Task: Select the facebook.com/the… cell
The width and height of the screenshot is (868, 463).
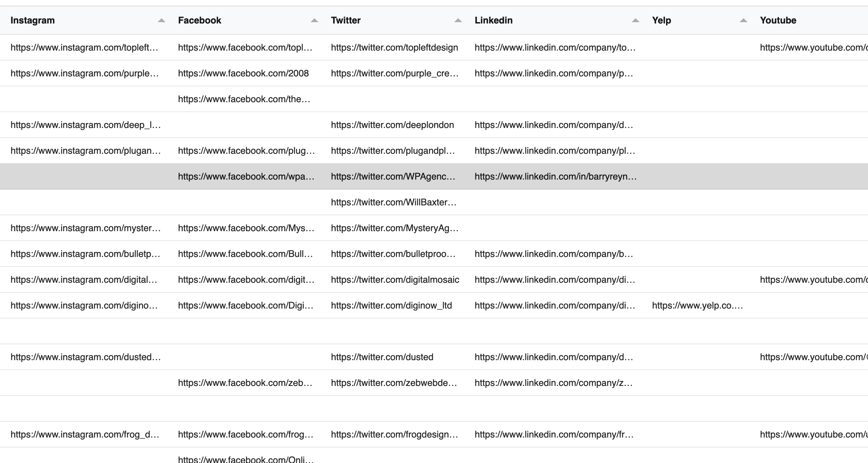Action: point(244,99)
